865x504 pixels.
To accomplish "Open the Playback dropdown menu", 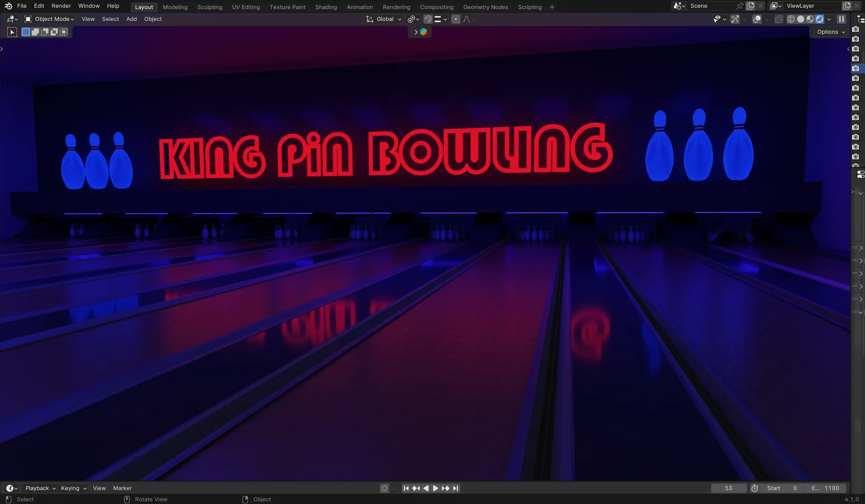I will (41, 488).
